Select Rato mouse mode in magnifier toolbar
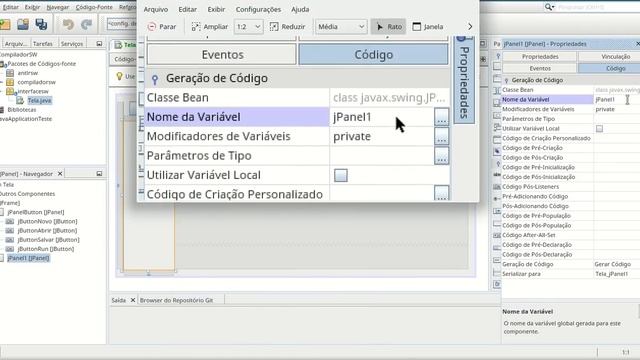This screenshot has height=360, width=640. [x=389, y=27]
